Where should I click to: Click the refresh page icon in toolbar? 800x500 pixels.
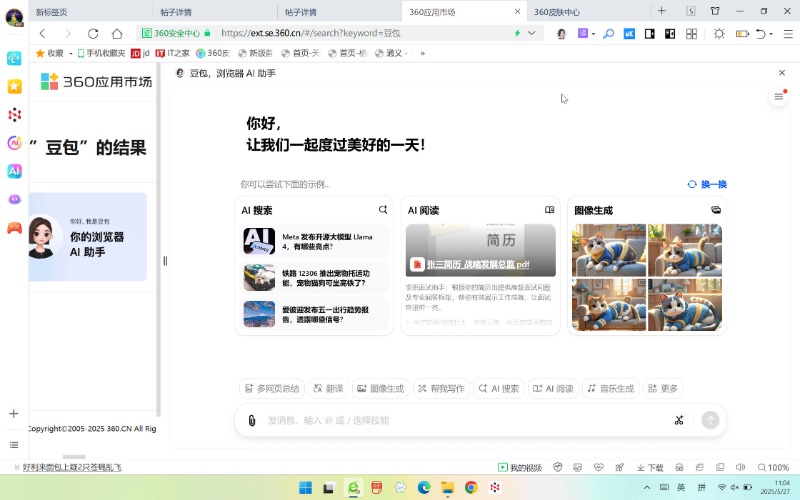(93, 33)
